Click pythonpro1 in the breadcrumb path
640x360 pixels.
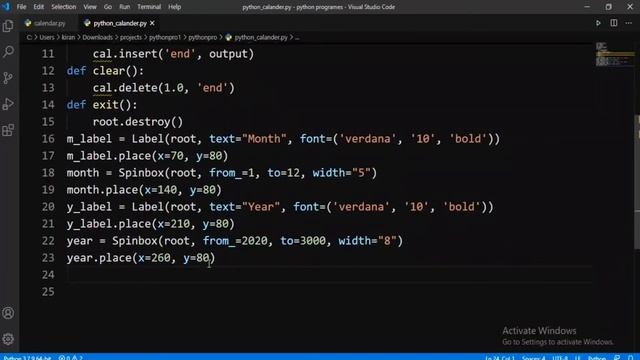click(164, 38)
